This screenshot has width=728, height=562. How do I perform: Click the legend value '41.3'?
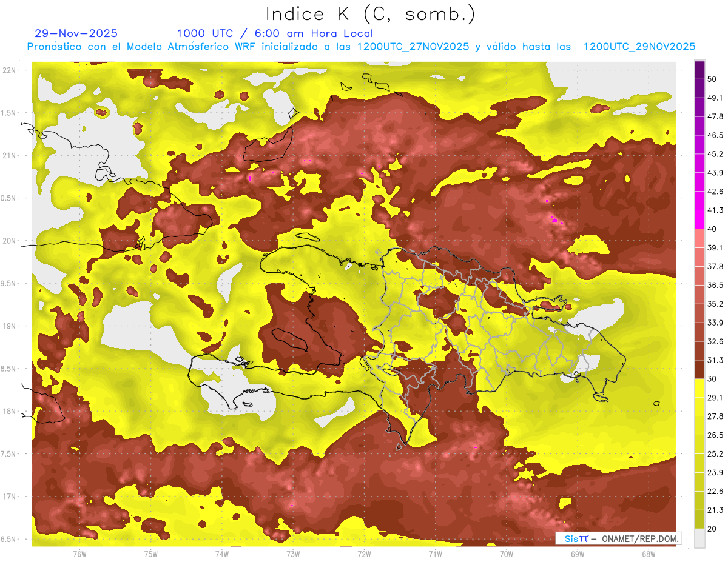point(715,211)
